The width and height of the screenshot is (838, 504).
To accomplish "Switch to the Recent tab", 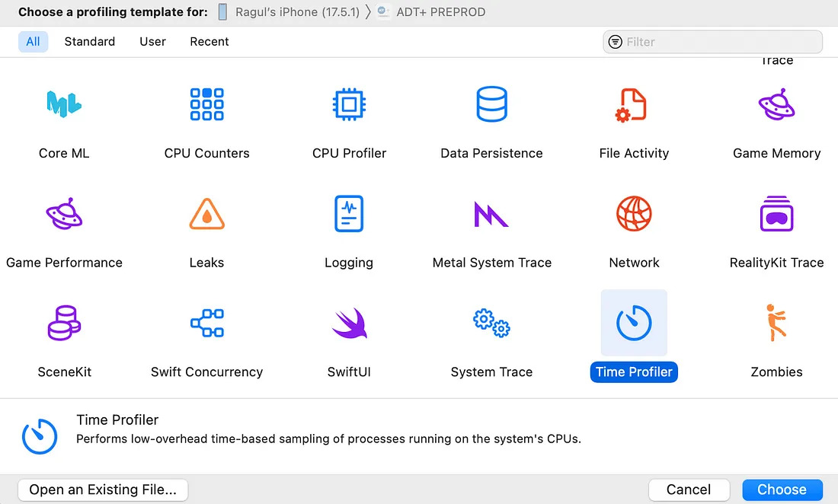I will click(209, 42).
